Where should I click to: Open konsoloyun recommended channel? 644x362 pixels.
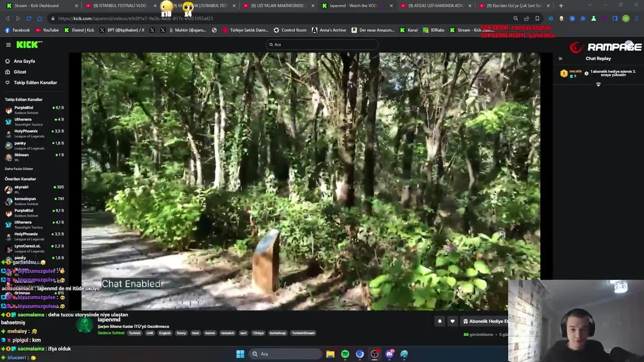(33, 201)
